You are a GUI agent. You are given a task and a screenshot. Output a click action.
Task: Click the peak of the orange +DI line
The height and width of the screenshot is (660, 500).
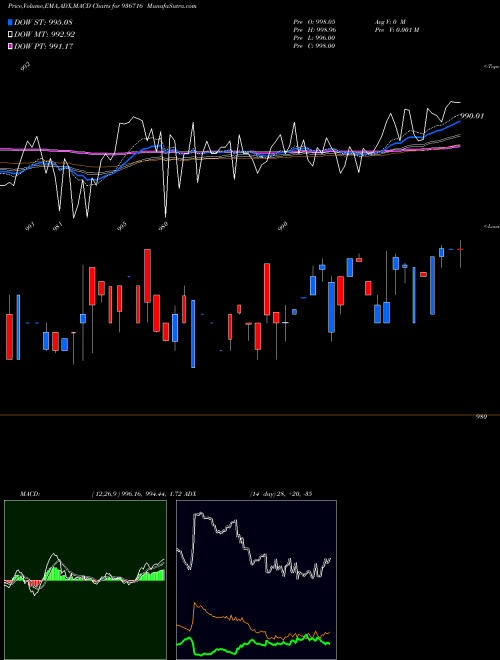pos(194,604)
